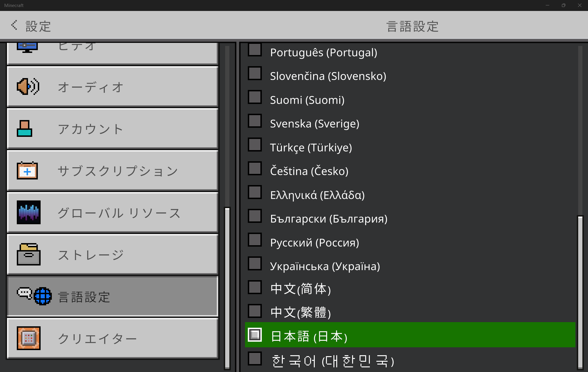Click the storage file drawer icon
Image resolution: width=588 pixels, height=372 pixels.
(x=28, y=254)
